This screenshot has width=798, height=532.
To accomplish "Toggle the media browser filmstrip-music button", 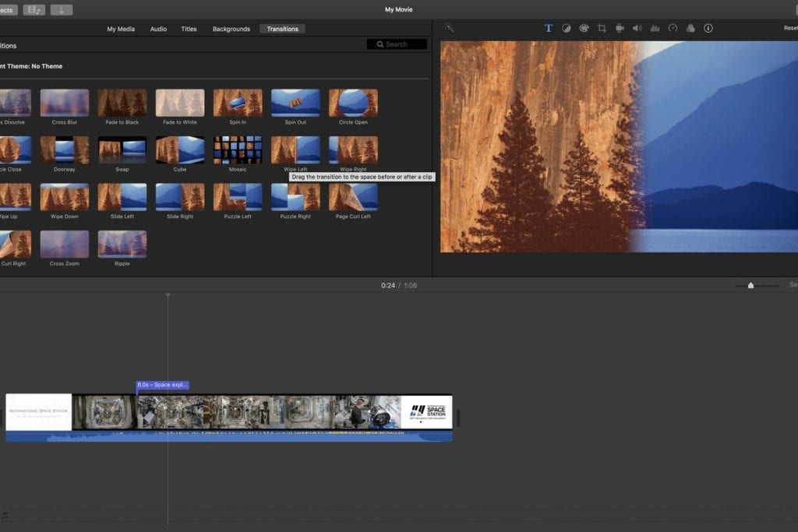I will tap(34, 9).
